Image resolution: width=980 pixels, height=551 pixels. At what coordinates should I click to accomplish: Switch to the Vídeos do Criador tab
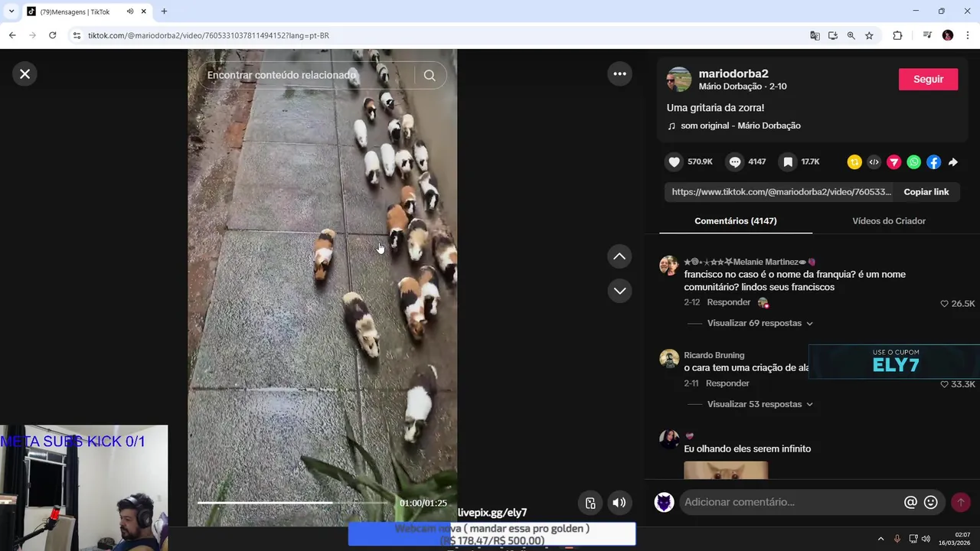click(889, 220)
